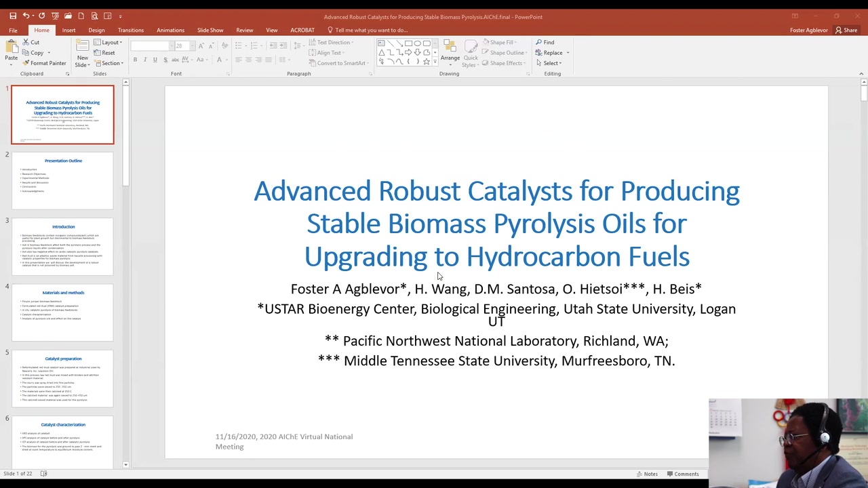Toggle the Notes pane in status bar
Image resolution: width=868 pixels, height=488 pixels.
(x=646, y=474)
